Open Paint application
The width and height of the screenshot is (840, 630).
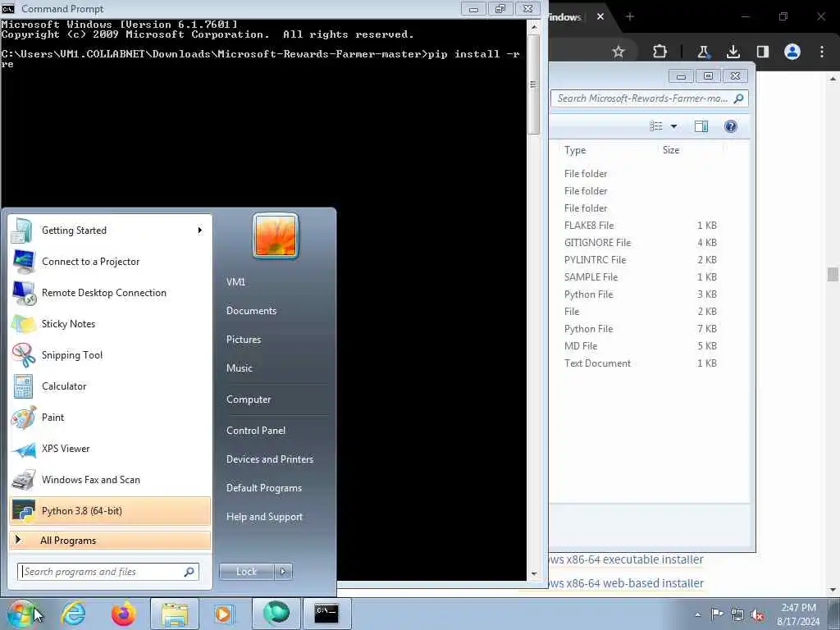(110, 418)
